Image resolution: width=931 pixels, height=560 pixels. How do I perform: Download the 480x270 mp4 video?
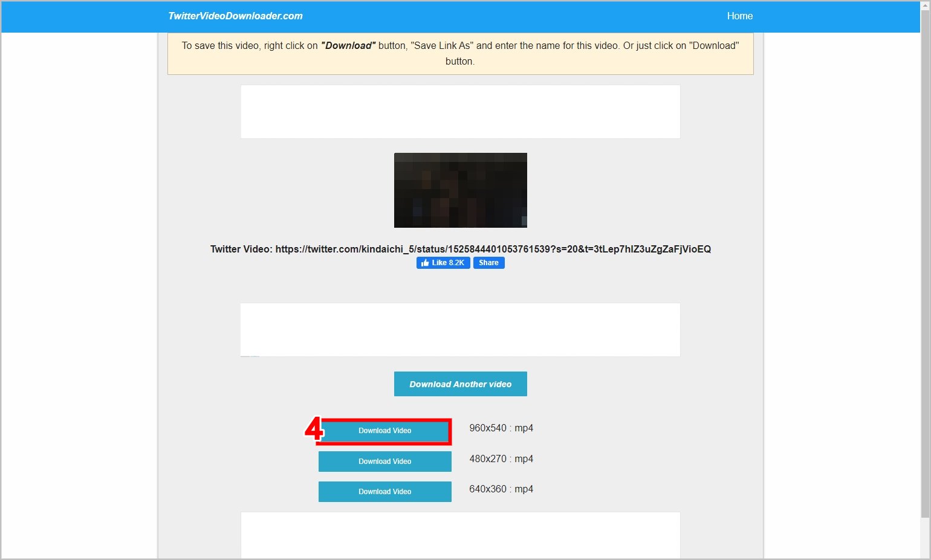385,462
